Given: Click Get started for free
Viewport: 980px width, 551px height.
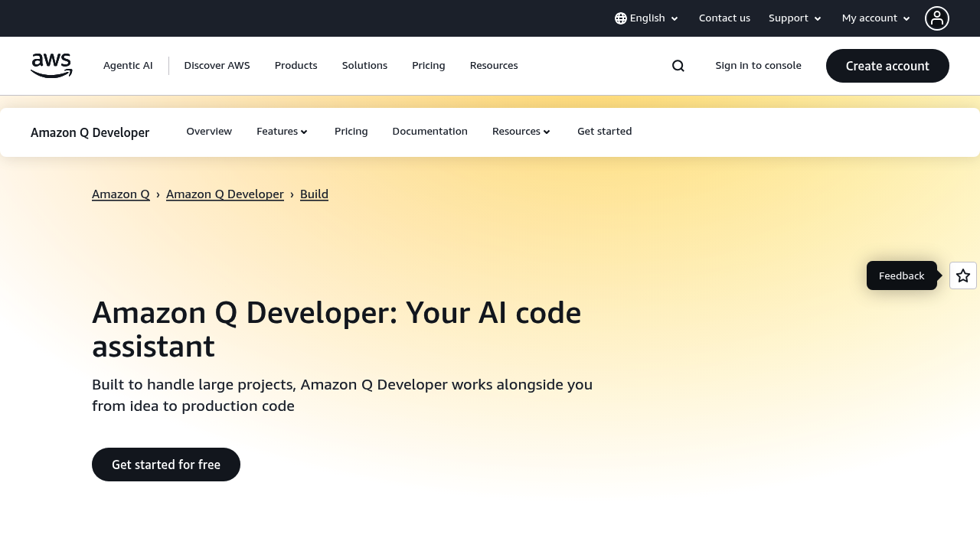Looking at the screenshot, I should click(165, 465).
